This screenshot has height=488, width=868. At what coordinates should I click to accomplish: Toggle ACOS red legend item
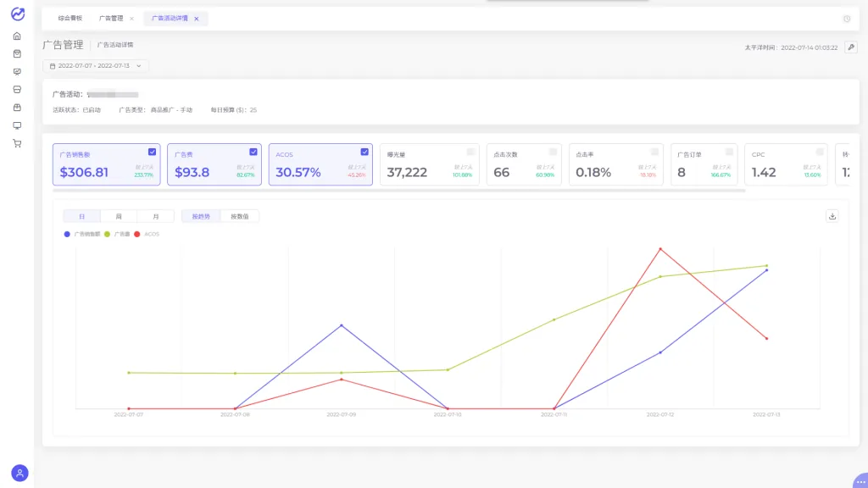click(x=147, y=234)
